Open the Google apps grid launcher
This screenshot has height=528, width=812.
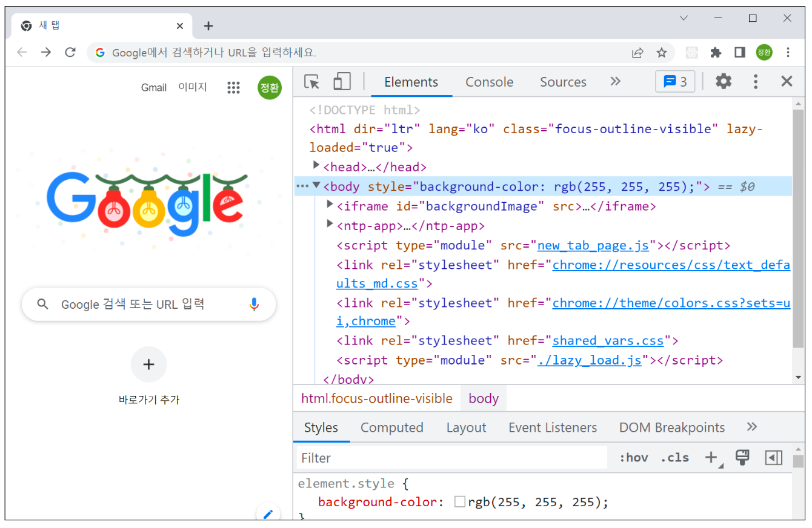[234, 88]
